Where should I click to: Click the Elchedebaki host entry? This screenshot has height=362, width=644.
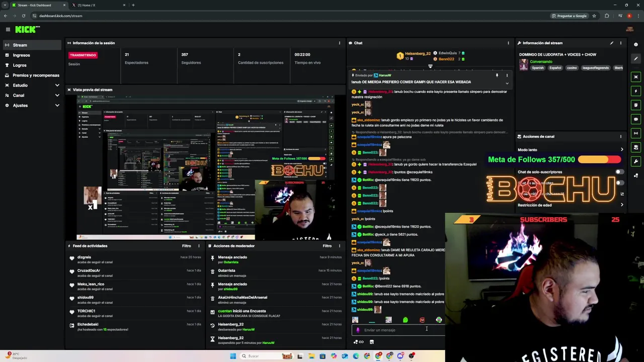136,327
